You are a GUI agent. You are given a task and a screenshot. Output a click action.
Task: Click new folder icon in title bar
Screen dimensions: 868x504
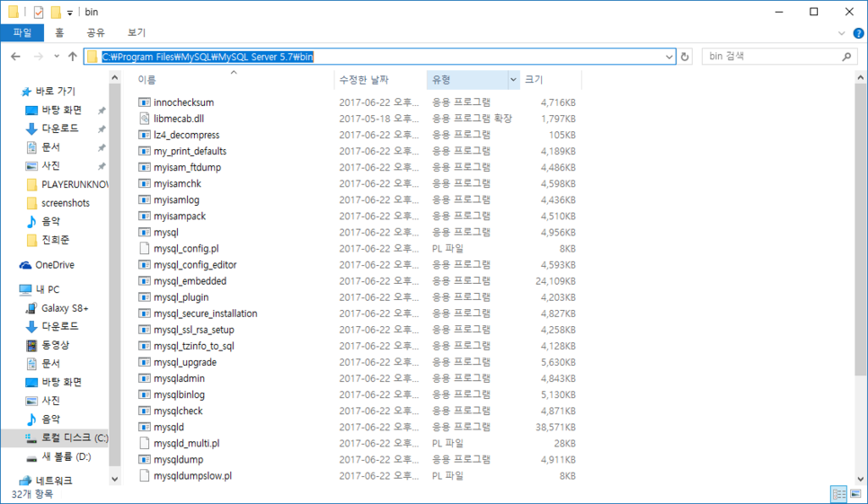56,12
